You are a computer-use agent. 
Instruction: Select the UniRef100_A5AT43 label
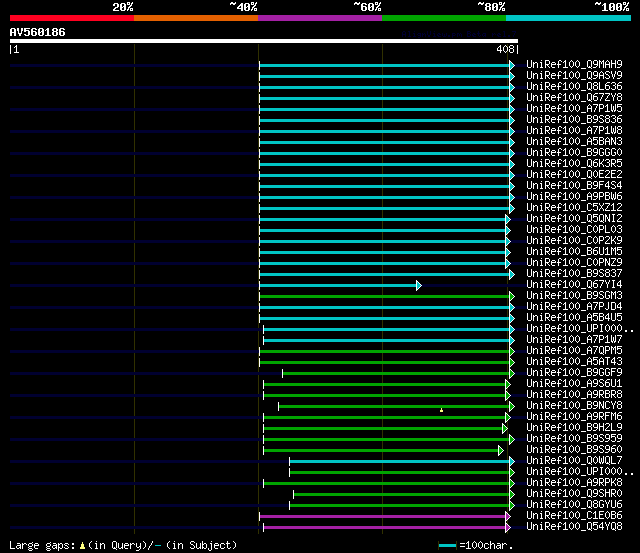click(574, 362)
